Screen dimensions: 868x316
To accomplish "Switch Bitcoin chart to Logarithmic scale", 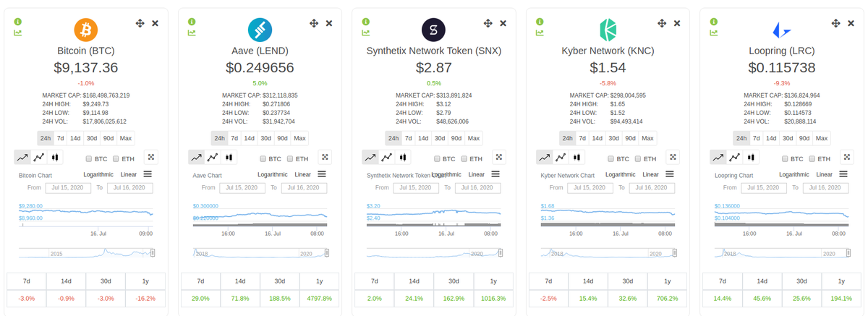I will tap(98, 174).
